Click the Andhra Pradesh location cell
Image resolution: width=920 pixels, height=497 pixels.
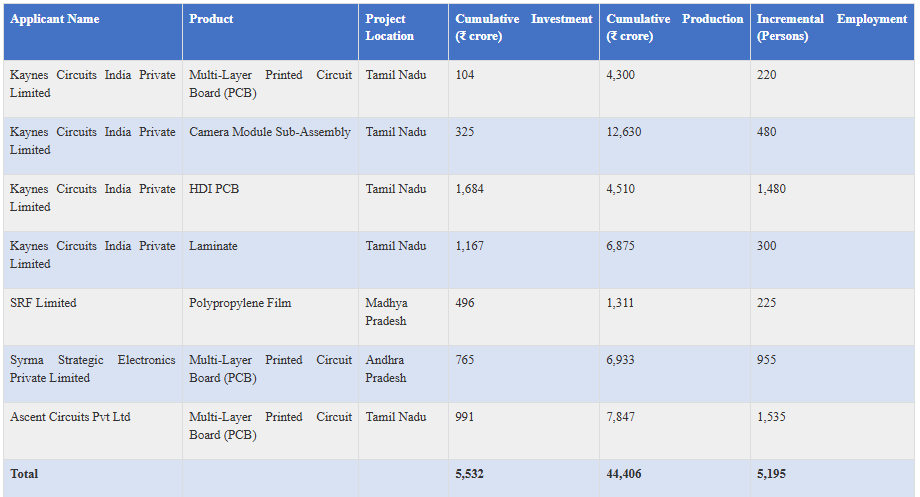click(386, 369)
